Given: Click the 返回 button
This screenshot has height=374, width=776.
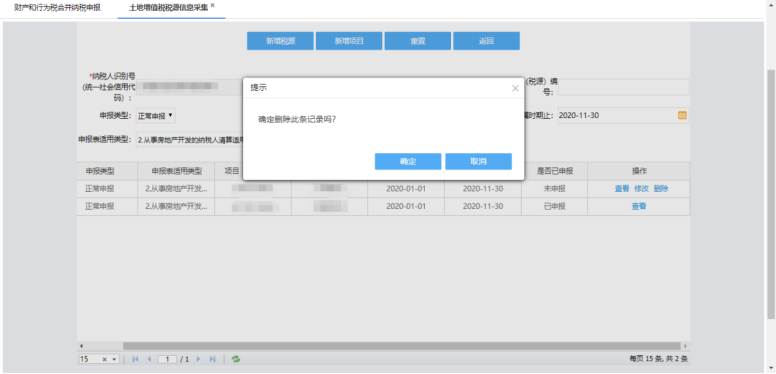Looking at the screenshot, I should click(486, 41).
